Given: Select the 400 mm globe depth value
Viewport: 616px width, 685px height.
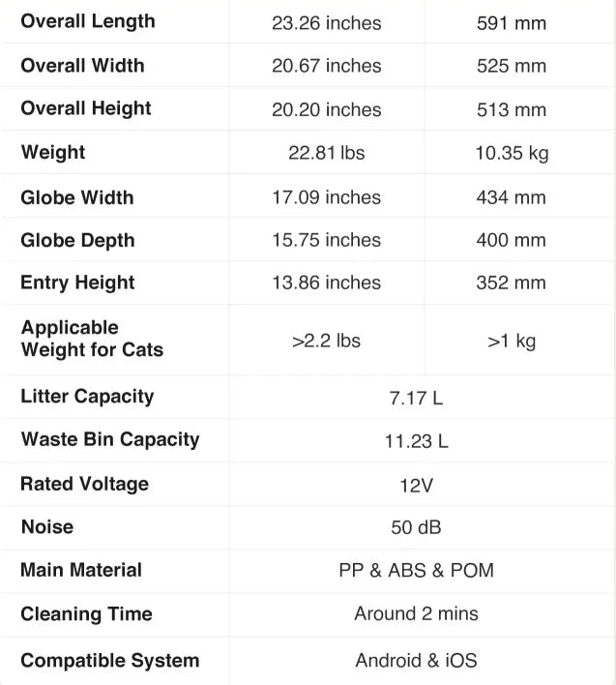Looking at the screenshot, I should 511,240.
